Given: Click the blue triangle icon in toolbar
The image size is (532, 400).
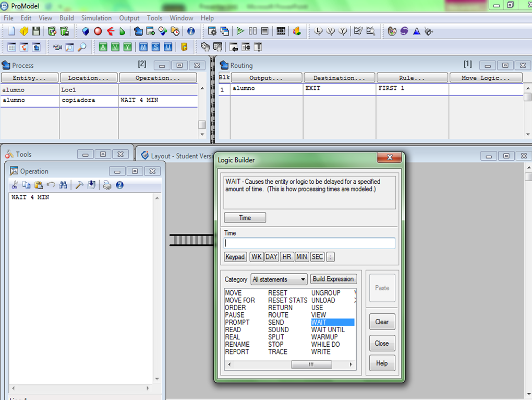Looking at the screenshot, I should tap(416, 31).
